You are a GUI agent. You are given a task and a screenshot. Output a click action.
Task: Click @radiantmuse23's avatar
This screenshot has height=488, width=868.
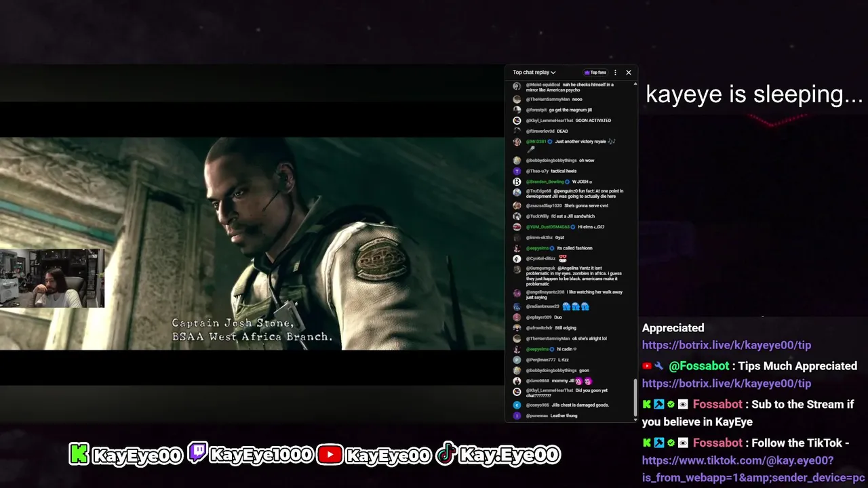click(x=517, y=306)
